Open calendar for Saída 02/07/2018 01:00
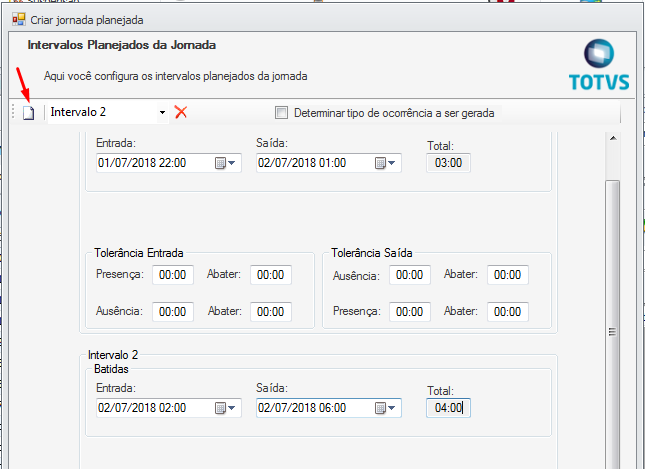Viewport: 645px width, 469px height. click(x=385, y=163)
